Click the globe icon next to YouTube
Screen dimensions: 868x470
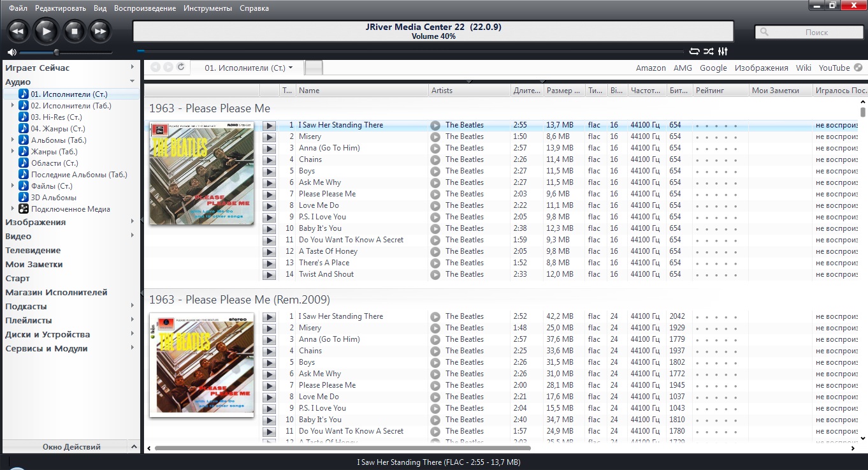click(x=858, y=68)
